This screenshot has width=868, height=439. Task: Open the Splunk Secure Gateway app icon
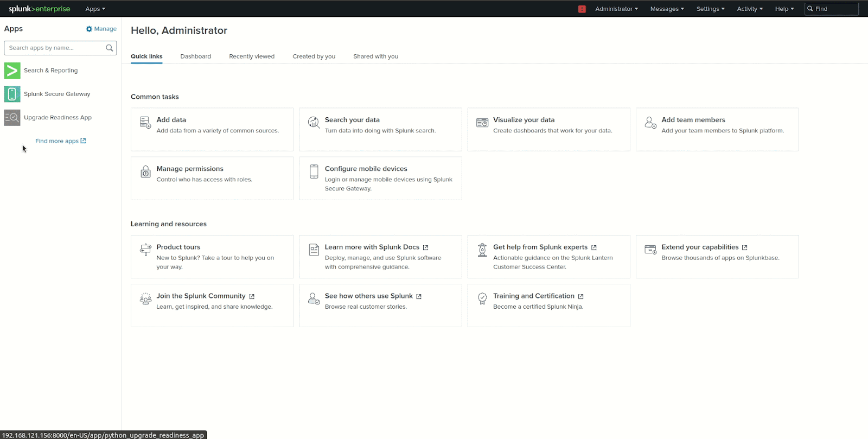point(12,94)
